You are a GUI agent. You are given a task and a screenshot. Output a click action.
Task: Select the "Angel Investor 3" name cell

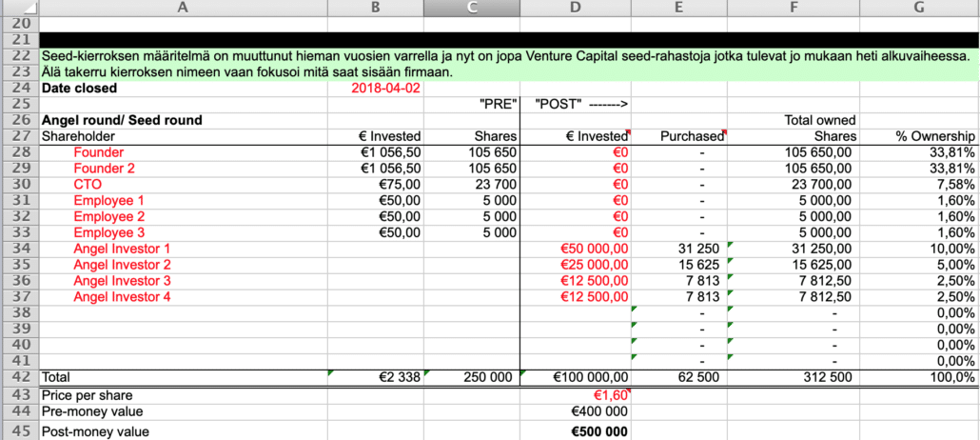183,281
